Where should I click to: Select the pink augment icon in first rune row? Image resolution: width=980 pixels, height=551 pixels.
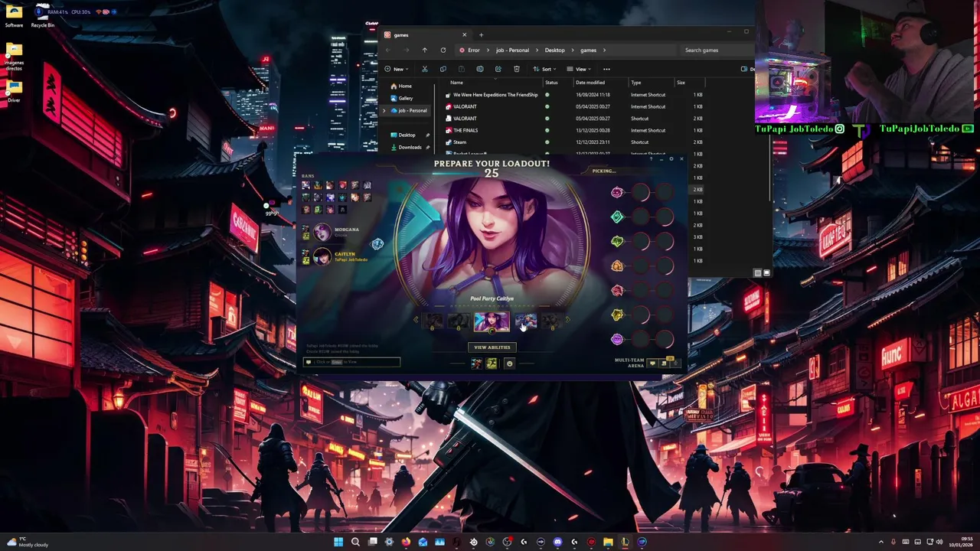617,192
